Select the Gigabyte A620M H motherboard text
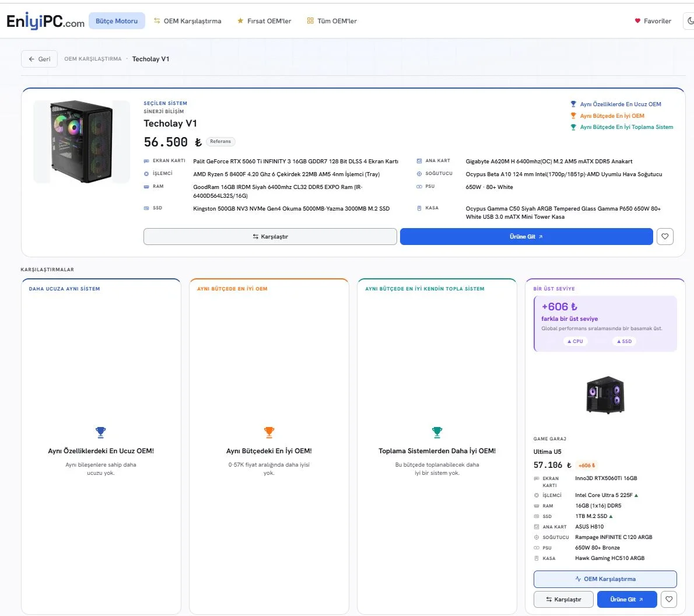The width and height of the screenshot is (694, 616). [x=549, y=161]
